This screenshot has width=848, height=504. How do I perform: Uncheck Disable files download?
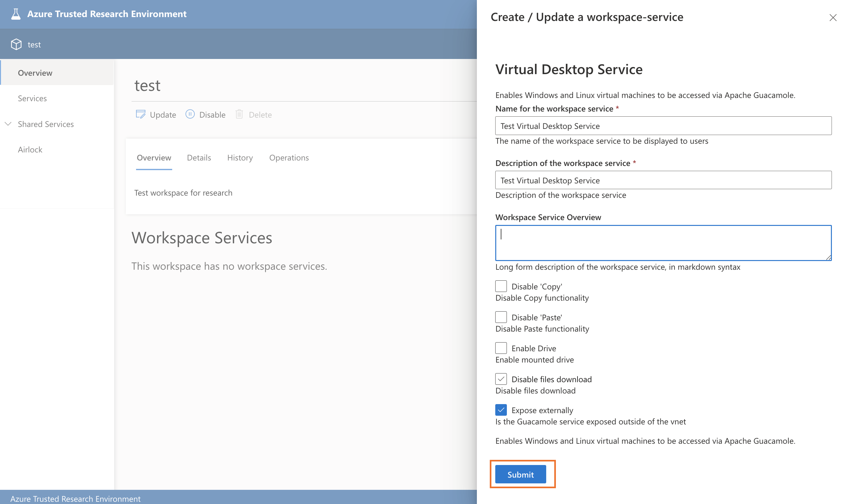(500, 379)
